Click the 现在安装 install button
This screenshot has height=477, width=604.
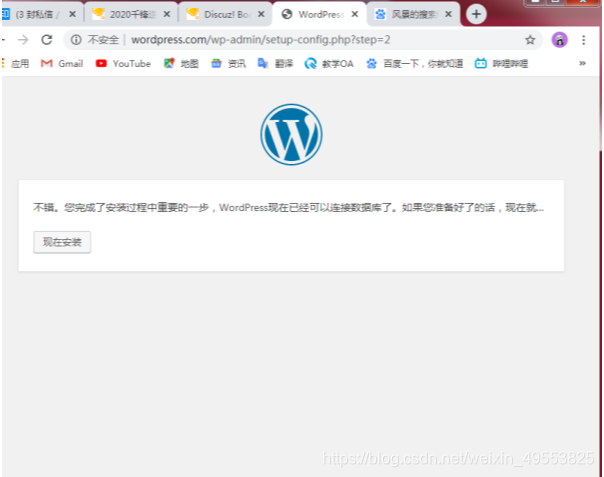(62, 242)
